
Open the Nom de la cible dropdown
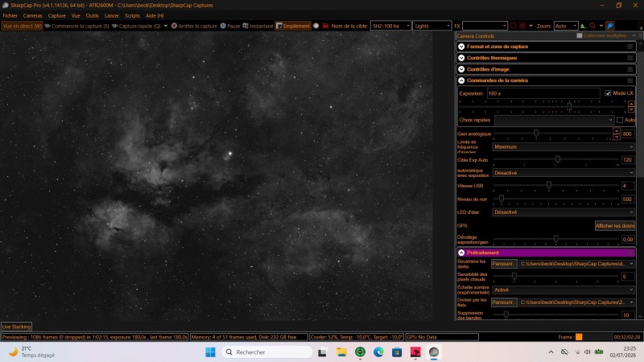390,26
